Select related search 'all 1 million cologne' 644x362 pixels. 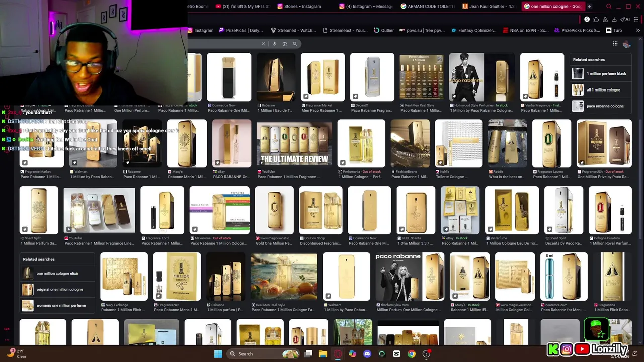point(601,90)
